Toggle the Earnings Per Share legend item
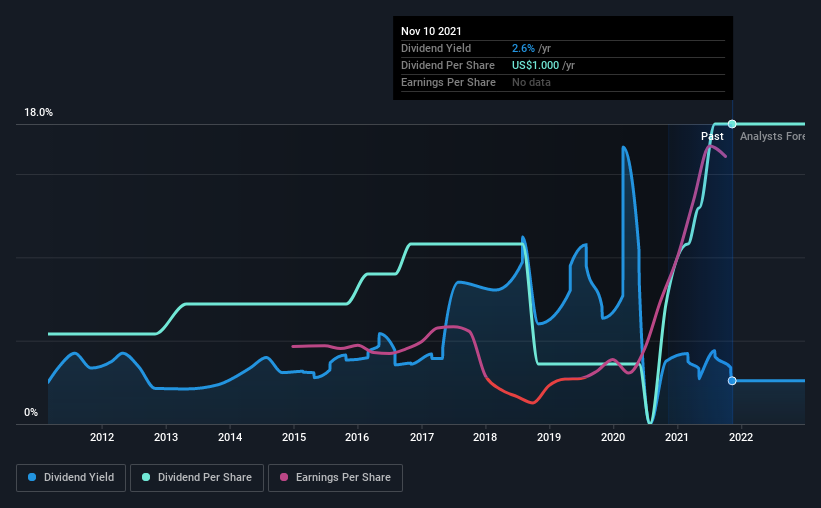821x508 pixels. [x=336, y=478]
